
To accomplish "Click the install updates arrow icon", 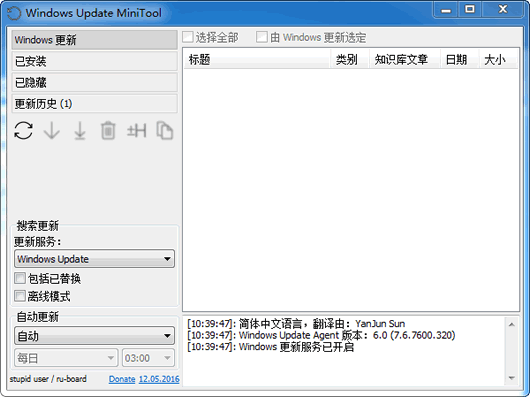I will (80, 130).
